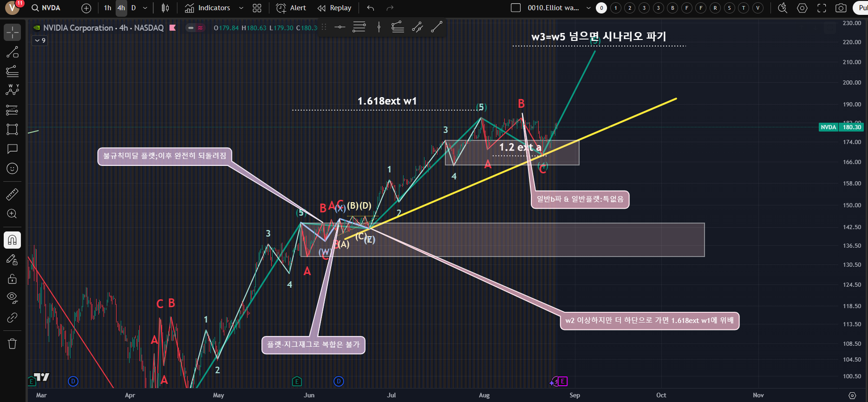Take a chart snapshot with camera icon

841,8
